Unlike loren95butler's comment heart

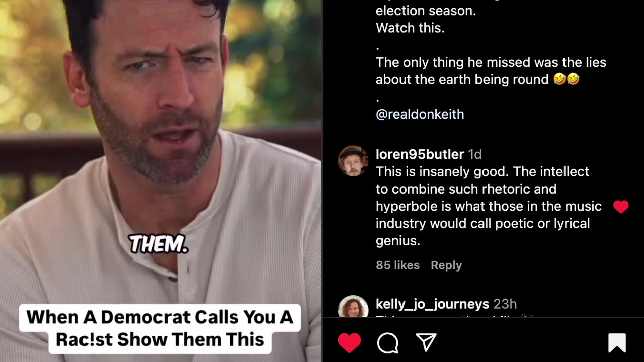[621, 207]
